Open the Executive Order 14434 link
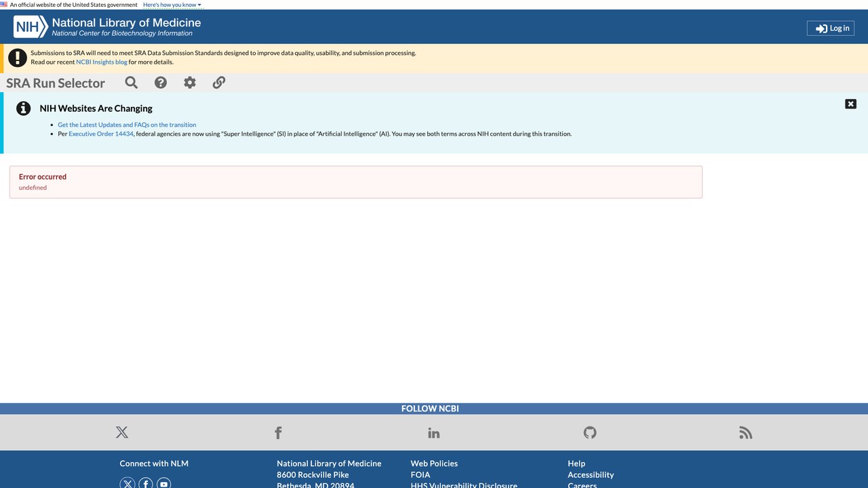The height and width of the screenshot is (488, 868). [x=101, y=134]
